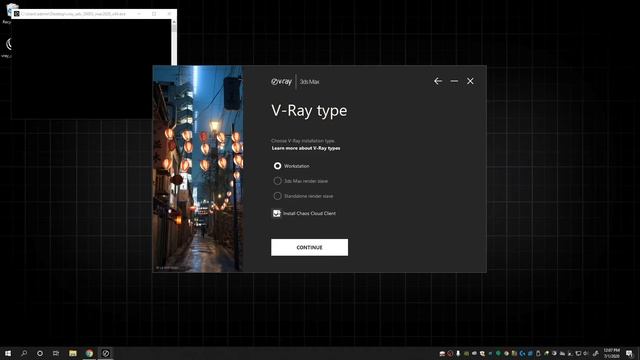Screen dimensions: 640x360
Task: Open File Explorer from the taskbar
Action: (73, 353)
